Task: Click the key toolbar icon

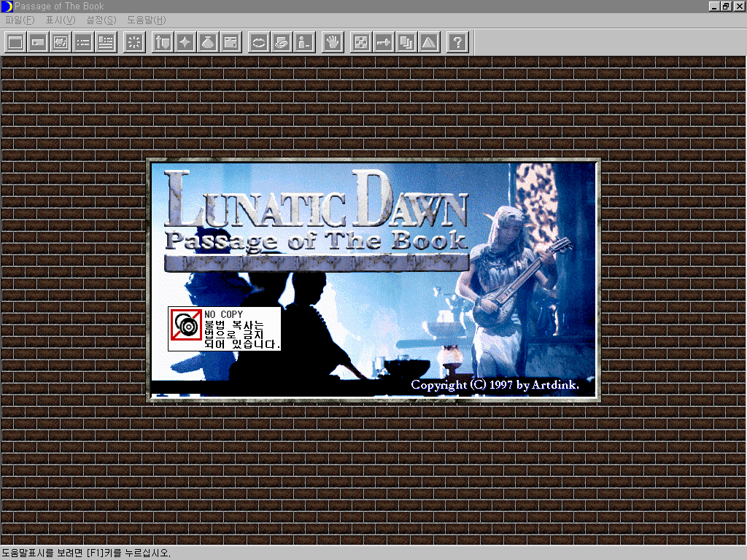Action: [384, 42]
